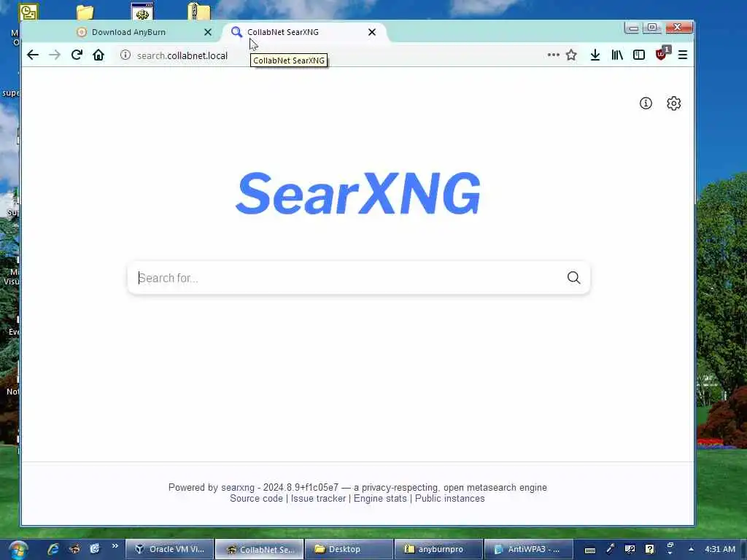This screenshot has width=747, height=560.
Task: Reload the current page
Action: click(x=77, y=55)
